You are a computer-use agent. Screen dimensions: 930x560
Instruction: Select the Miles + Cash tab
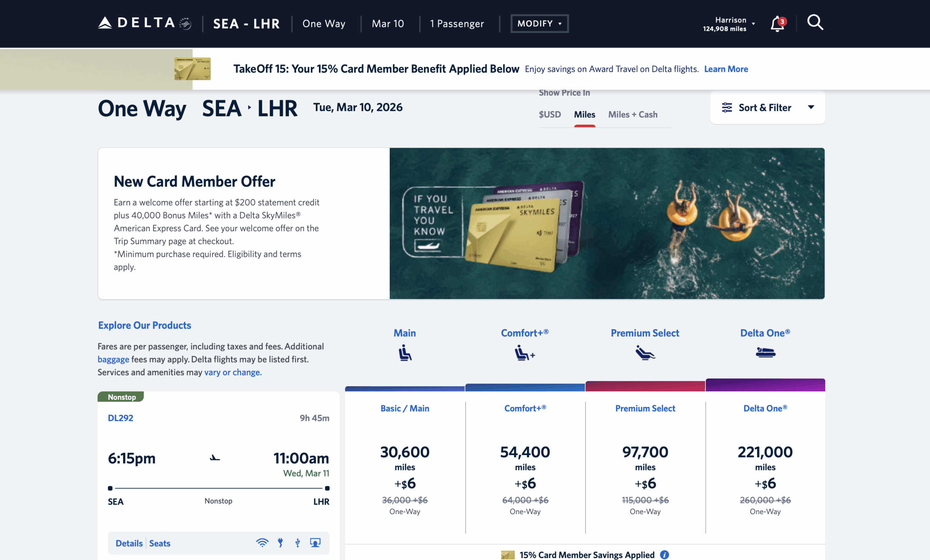632,114
